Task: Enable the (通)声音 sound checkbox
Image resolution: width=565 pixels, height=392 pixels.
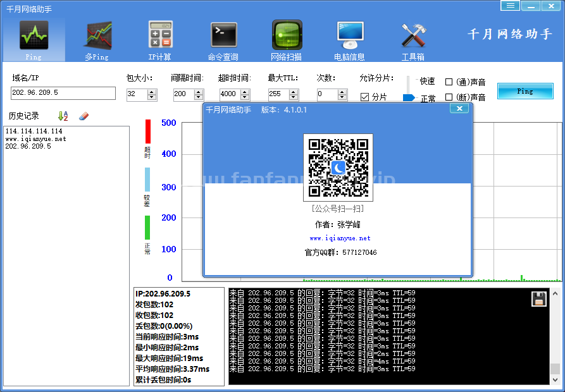Action: point(449,82)
